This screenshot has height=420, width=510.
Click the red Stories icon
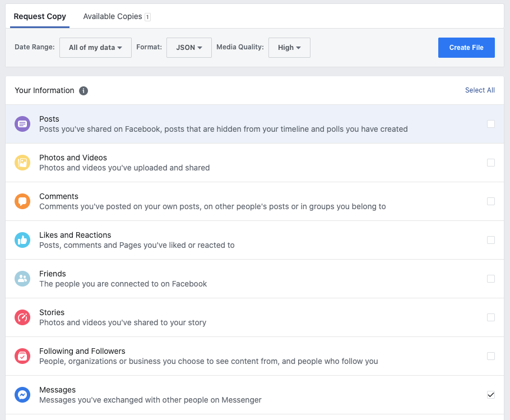click(x=22, y=317)
